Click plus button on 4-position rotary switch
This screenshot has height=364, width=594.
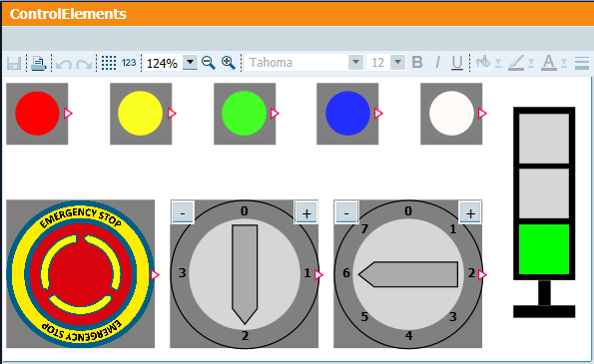point(306,213)
